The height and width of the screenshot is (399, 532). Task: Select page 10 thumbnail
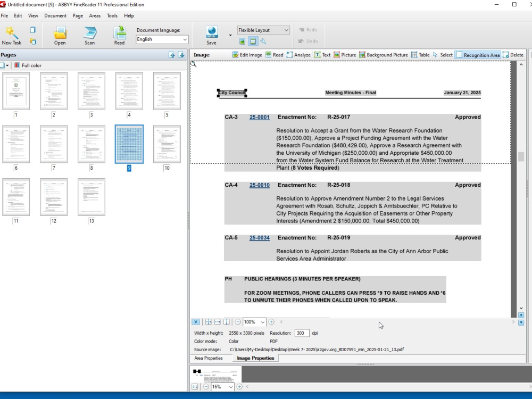click(167, 144)
